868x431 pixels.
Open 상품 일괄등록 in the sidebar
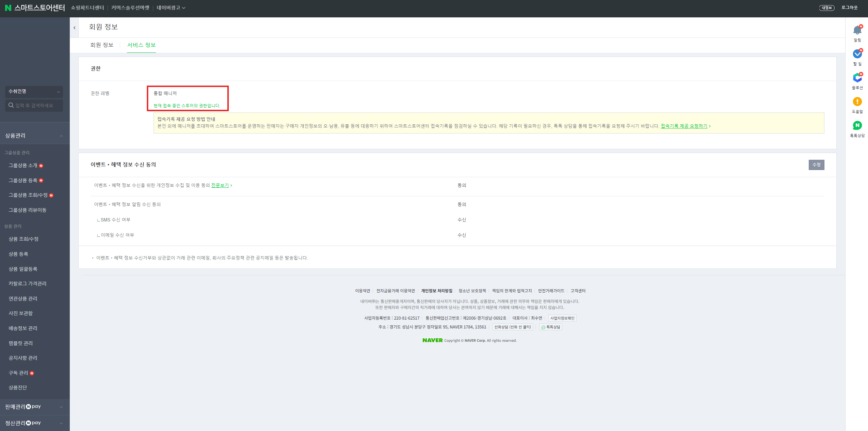[x=23, y=269]
